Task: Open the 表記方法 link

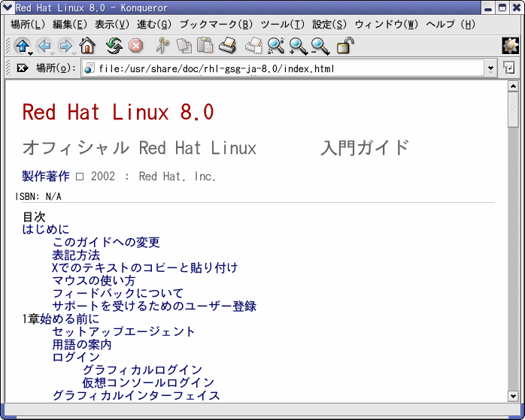Action: pos(76,255)
